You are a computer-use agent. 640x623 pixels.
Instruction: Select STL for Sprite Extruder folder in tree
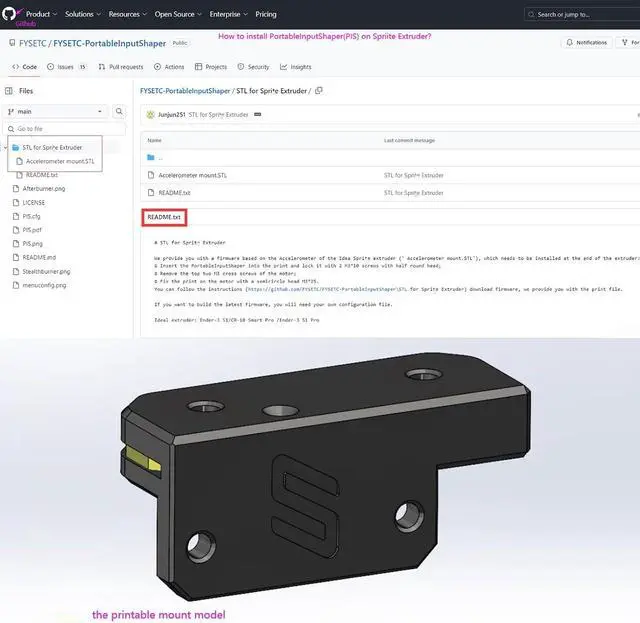(52, 147)
